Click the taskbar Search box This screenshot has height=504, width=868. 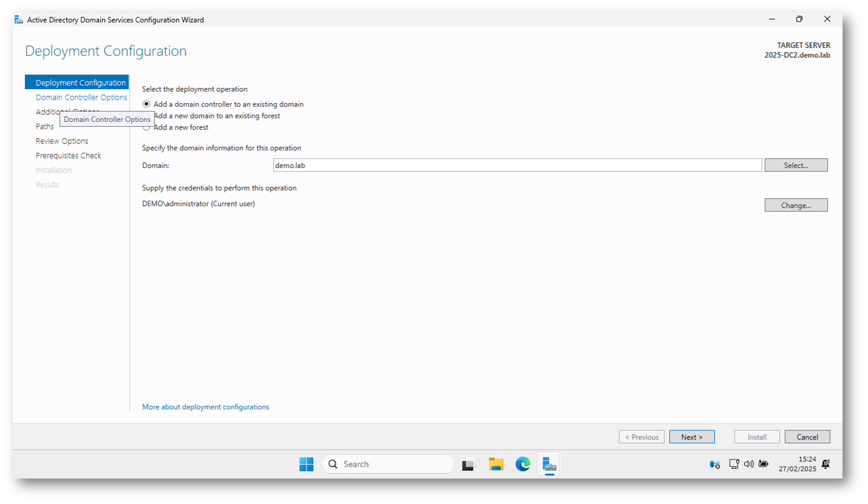388,464
